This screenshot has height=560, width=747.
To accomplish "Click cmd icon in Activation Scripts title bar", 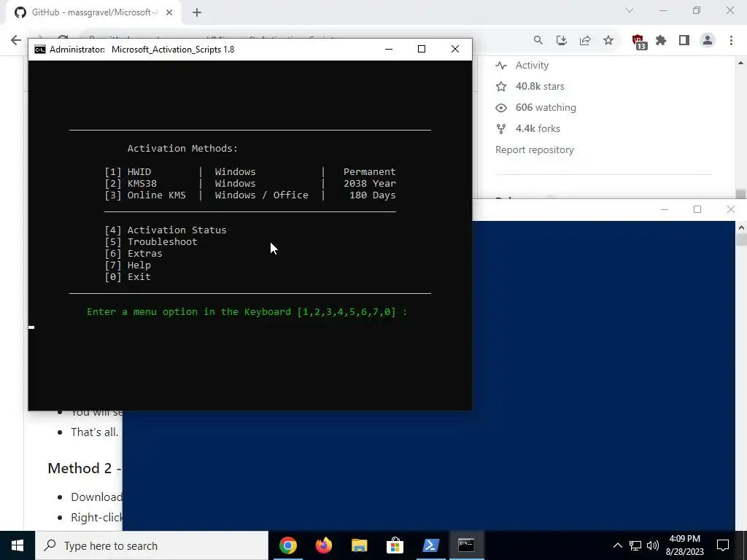I will pyautogui.click(x=41, y=50).
